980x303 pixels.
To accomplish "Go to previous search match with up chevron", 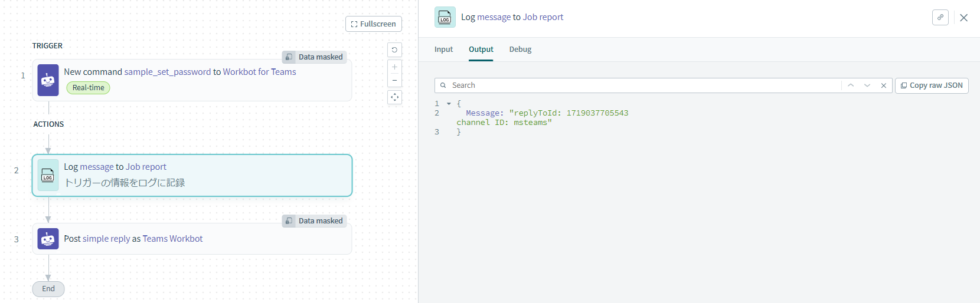I will pyautogui.click(x=851, y=85).
